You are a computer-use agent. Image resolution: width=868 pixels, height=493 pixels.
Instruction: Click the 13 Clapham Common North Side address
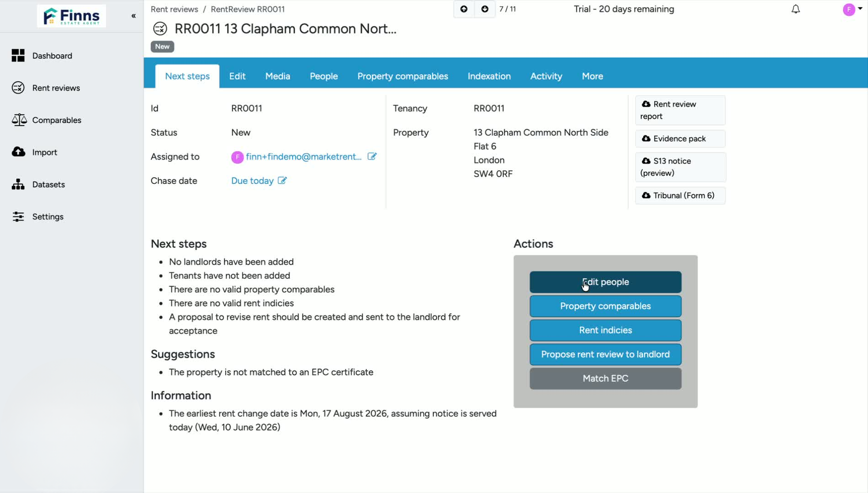pos(541,132)
